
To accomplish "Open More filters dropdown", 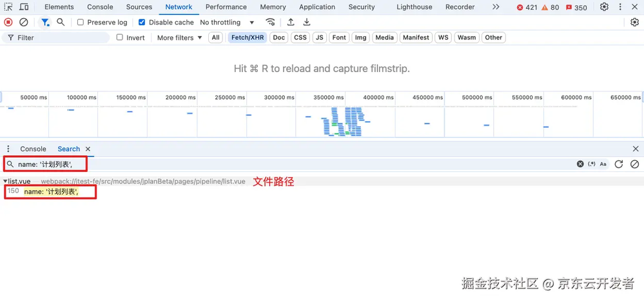I will click(179, 38).
